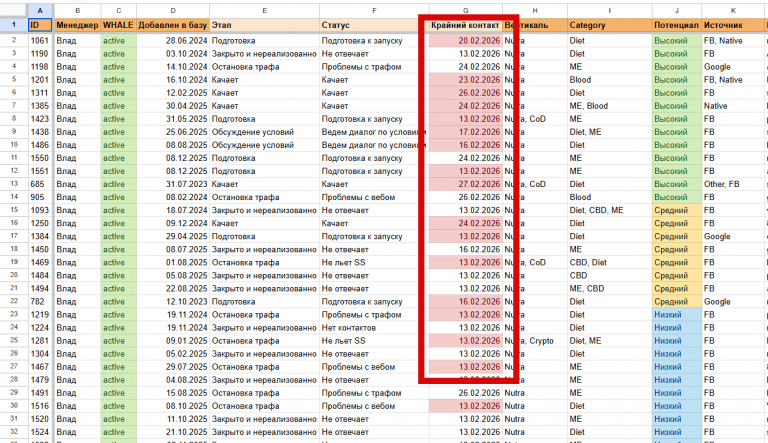This screenshot has height=443, width=768.
Task: Click the Этап header cell
Action: coord(264,25)
